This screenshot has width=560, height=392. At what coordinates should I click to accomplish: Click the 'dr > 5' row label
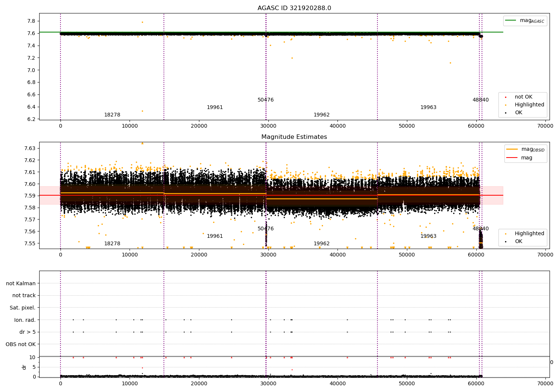pyautogui.click(x=28, y=332)
